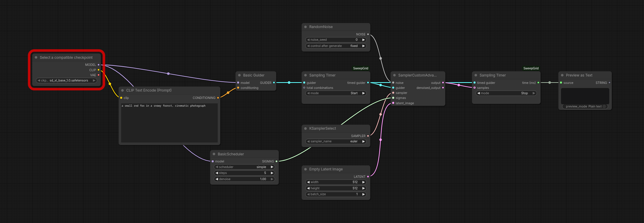Increase height with its right arrow
This screenshot has height=223, width=644.
tap(364, 188)
